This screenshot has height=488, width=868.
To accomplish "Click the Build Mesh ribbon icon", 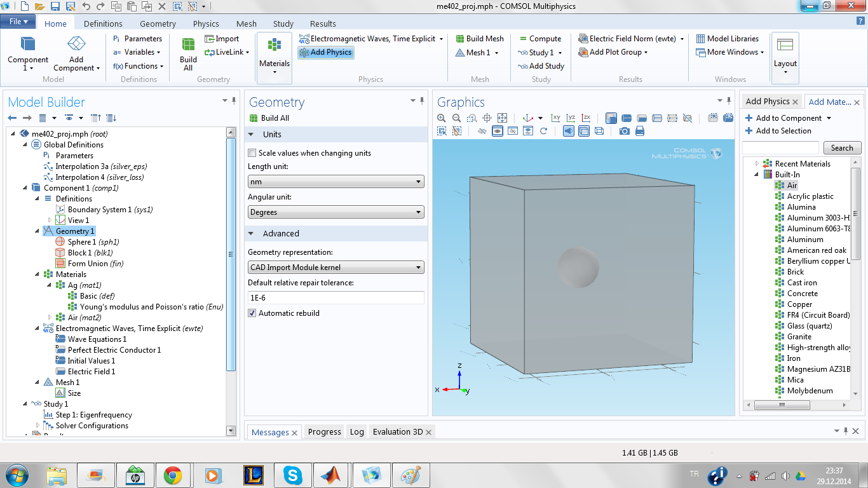I will click(479, 39).
